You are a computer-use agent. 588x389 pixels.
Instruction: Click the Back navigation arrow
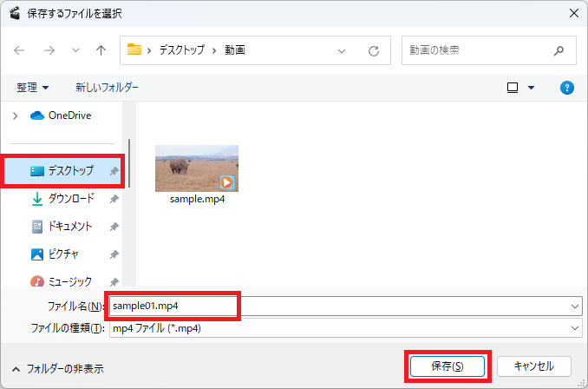(20, 50)
